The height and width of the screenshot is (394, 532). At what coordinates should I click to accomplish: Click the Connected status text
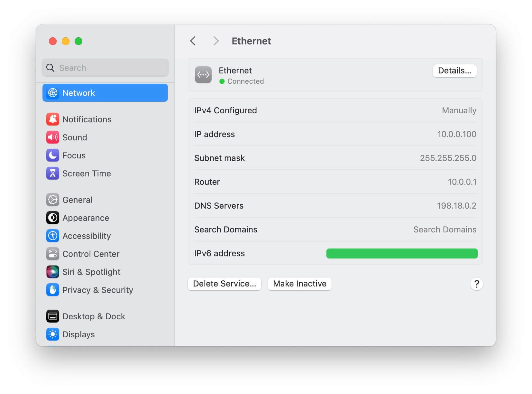245,81
